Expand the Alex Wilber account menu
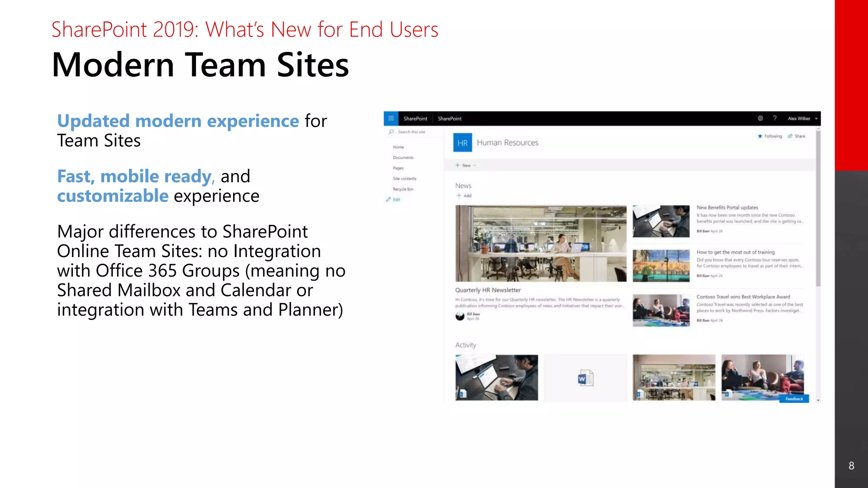868x488 pixels. click(802, 119)
